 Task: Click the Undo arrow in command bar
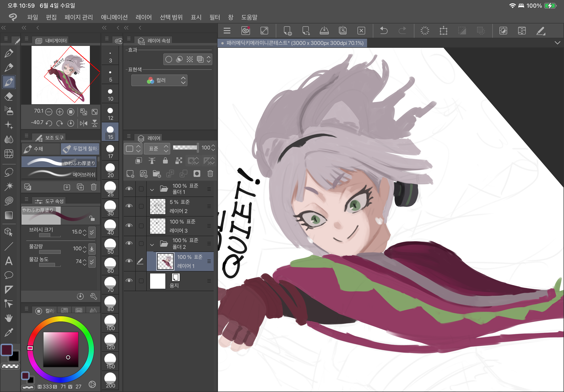pos(384,31)
